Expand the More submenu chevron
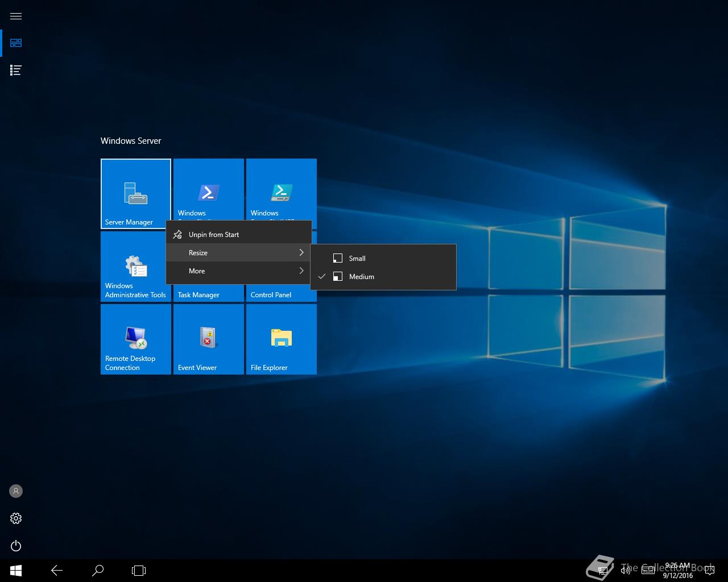The height and width of the screenshot is (582, 728). click(x=301, y=271)
